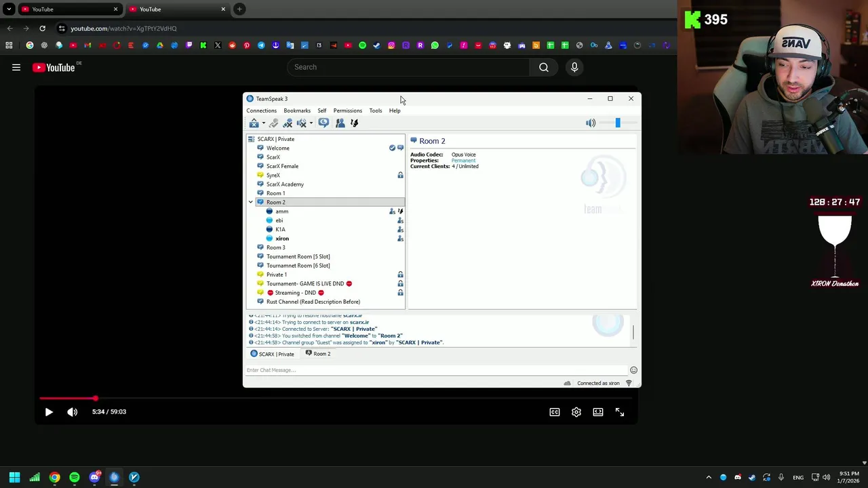The width and height of the screenshot is (868, 488).
Task: Focus the Enter Chat Message field
Action: coord(436,370)
